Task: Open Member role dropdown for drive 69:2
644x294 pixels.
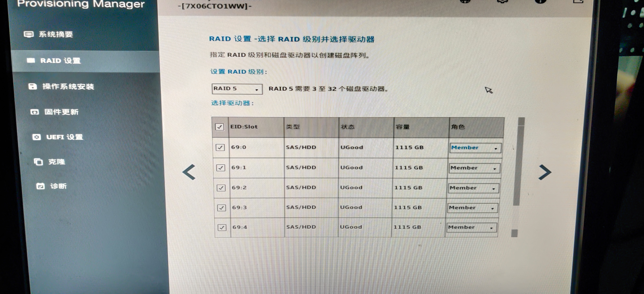Action: [474, 188]
